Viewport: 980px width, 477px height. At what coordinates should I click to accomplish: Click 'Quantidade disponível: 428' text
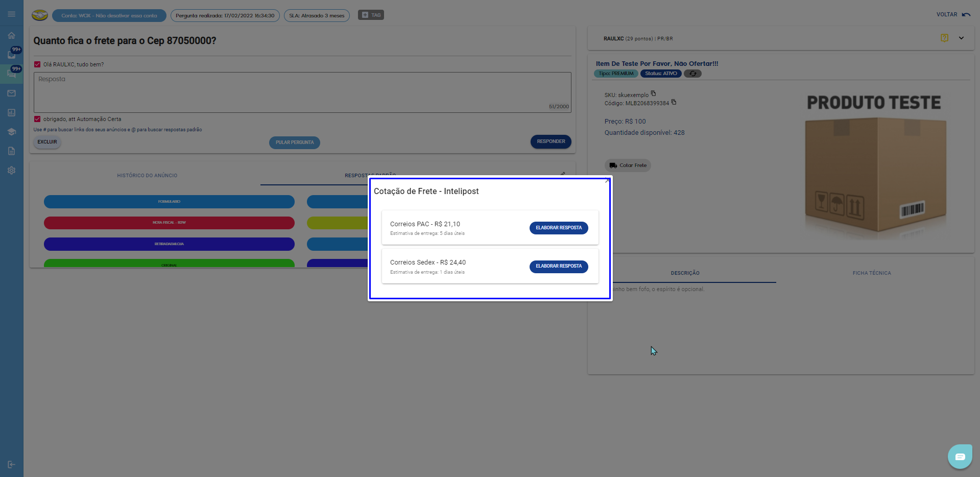(644, 133)
